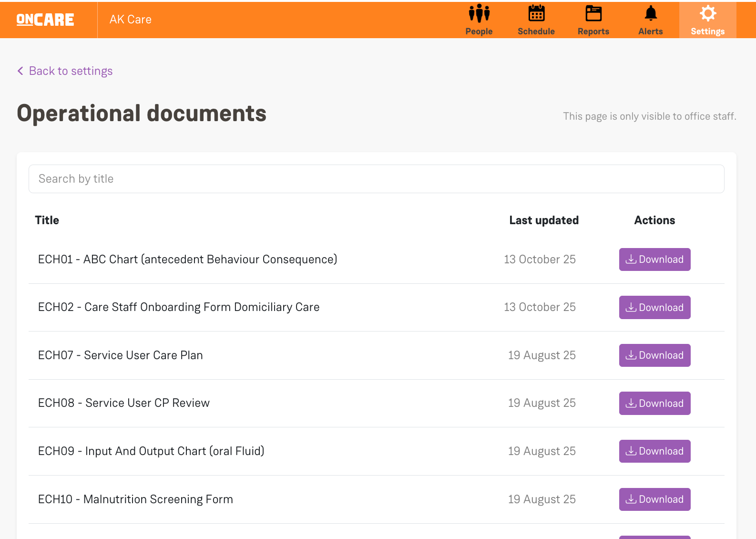Viewport: 756px width, 539px height.
Task: Click the AK Care organisation name
Action: tap(131, 20)
